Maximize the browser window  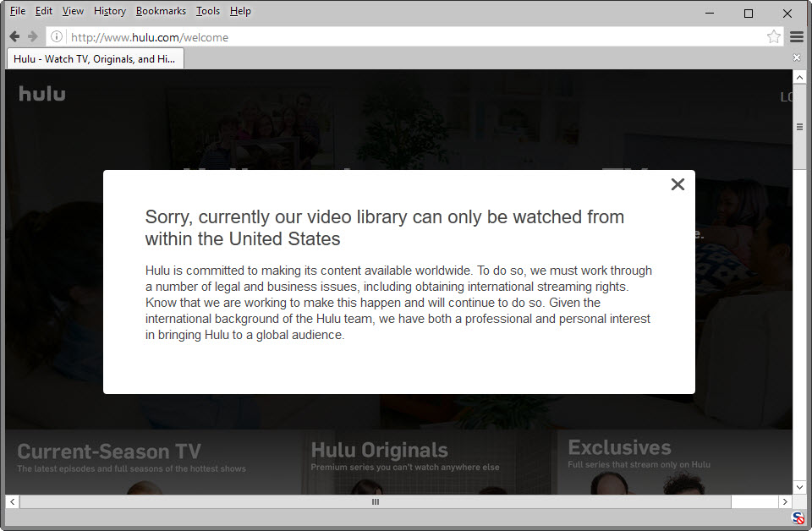[x=749, y=13]
